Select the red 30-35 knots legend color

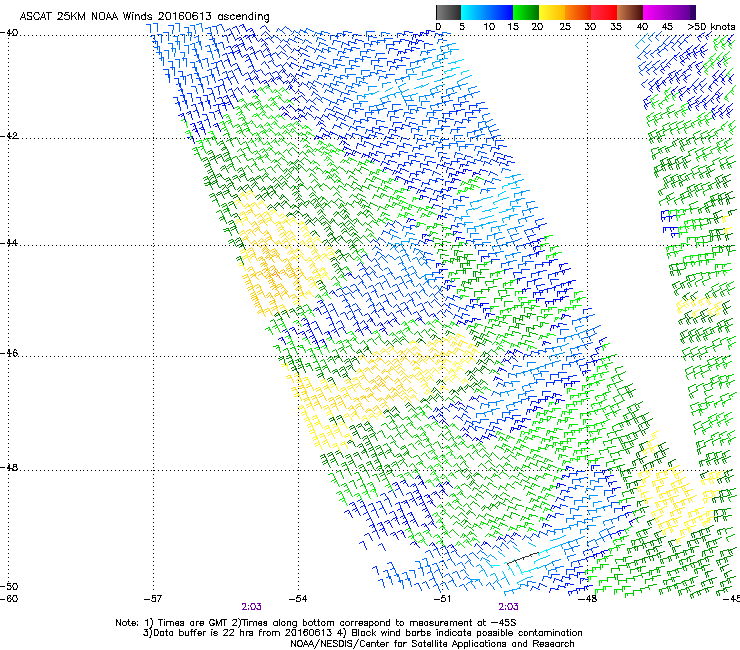[604, 12]
